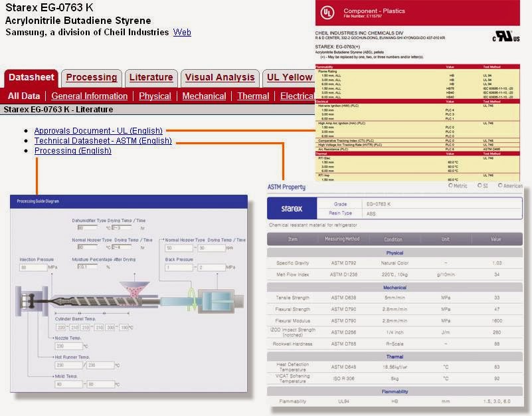Open the Processing (English) literature link
Viewport: 532px width, 416px height.
point(73,150)
